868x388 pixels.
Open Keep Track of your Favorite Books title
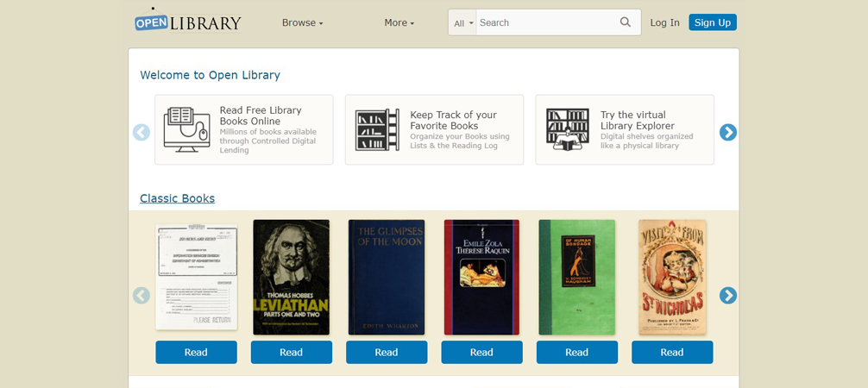pos(453,120)
